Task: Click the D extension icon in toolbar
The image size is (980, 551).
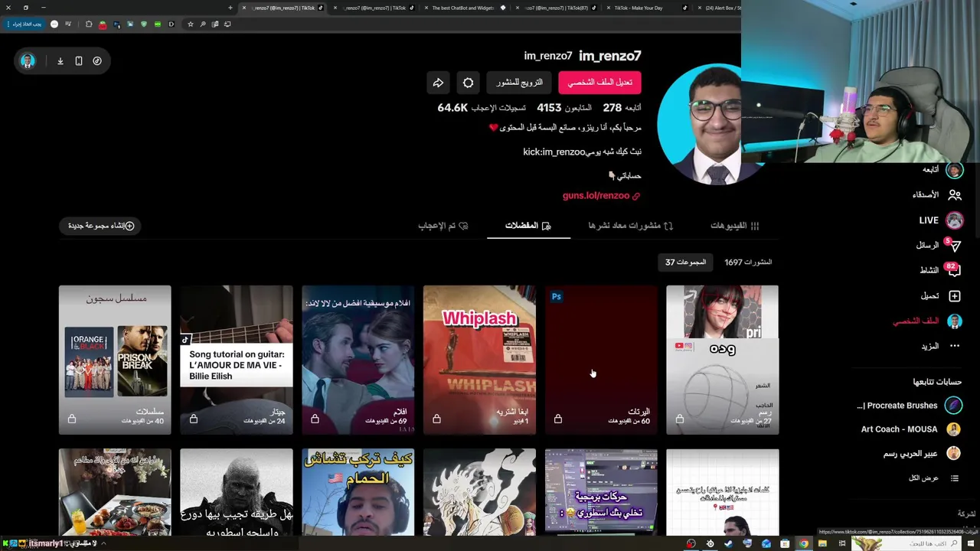Action: [171, 24]
